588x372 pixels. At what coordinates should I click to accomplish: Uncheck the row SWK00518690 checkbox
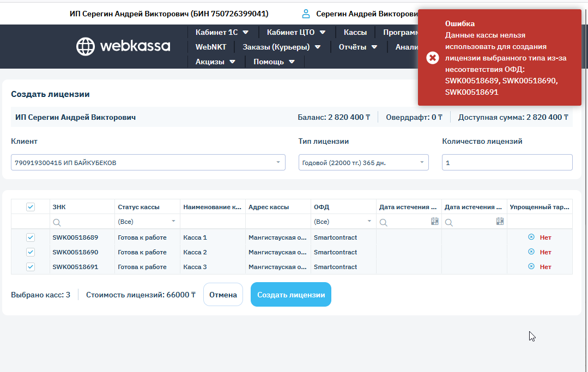[x=31, y=252]
